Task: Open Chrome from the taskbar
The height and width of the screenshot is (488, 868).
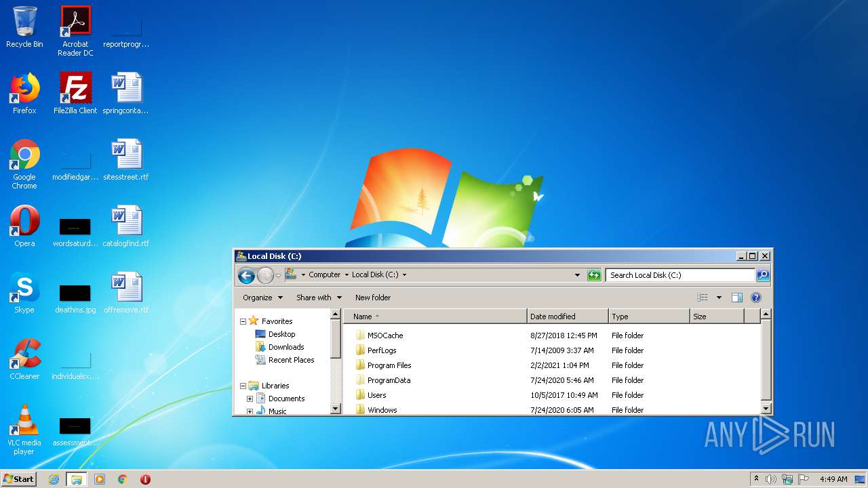Action: (x=123, y=479)
